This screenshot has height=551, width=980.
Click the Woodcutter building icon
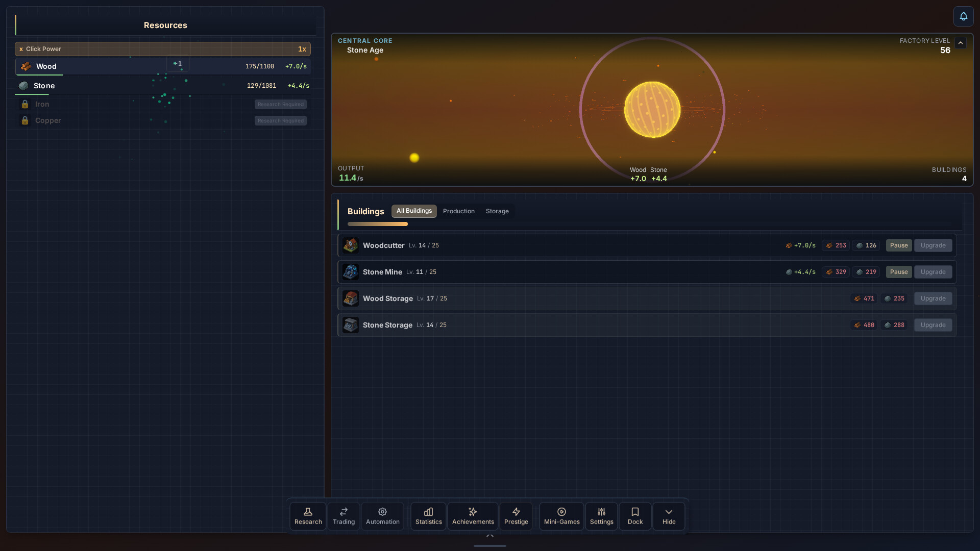click(351, 245)
